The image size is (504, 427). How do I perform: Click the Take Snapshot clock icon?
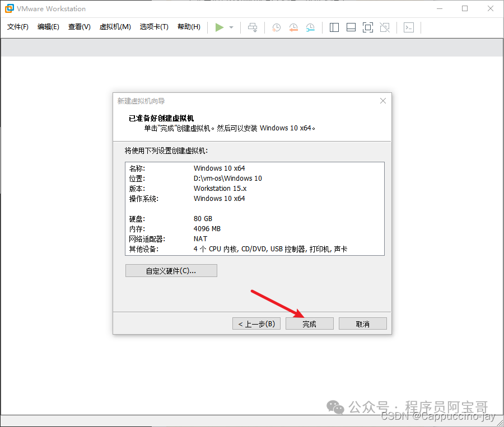276,27
